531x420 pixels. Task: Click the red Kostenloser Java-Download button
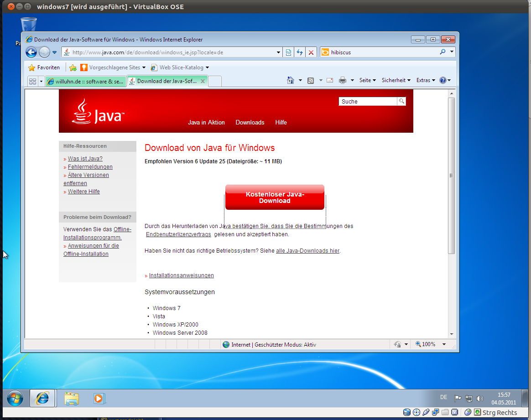point(275,197)
